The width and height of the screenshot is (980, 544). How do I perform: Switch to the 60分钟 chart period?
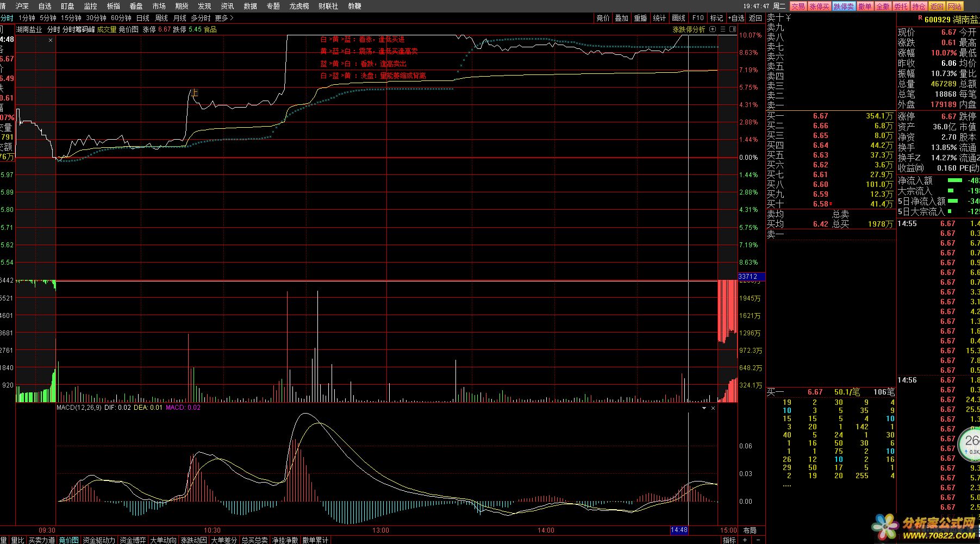(121, 18)
